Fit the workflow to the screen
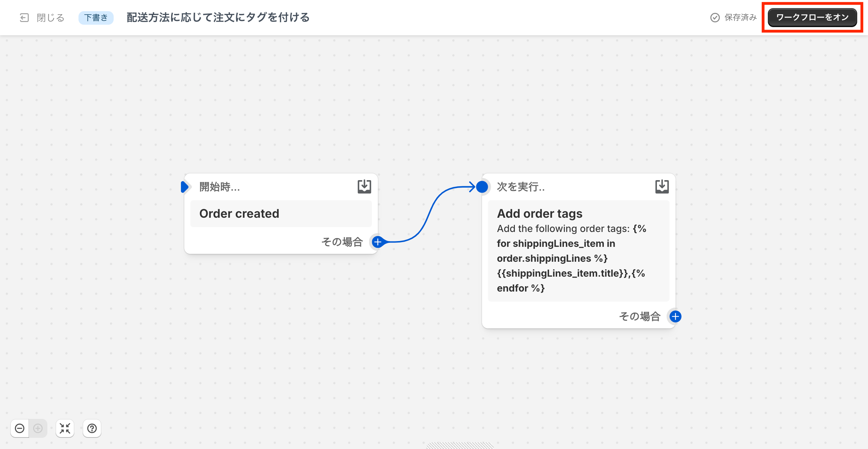Viewport: 868px width, 449px height. point(65,428)
